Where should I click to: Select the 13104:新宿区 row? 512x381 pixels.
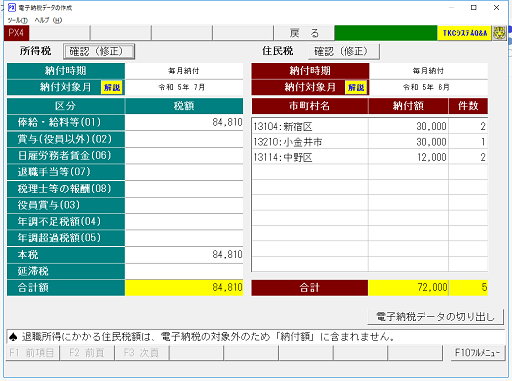click(370, 126)
